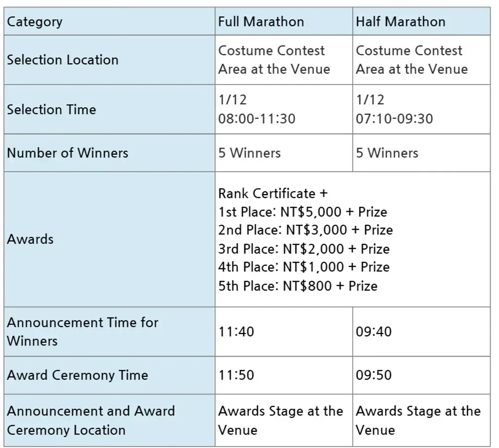Click the "Announcement Time for Winners" label
499x448 pixels.
pos(82,331)
